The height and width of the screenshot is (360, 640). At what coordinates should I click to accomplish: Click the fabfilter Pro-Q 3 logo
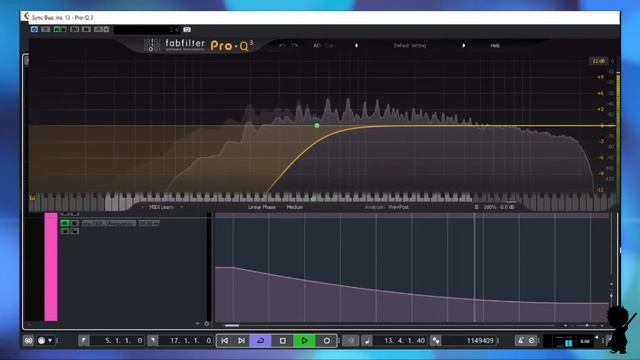(x=199, y=45)
